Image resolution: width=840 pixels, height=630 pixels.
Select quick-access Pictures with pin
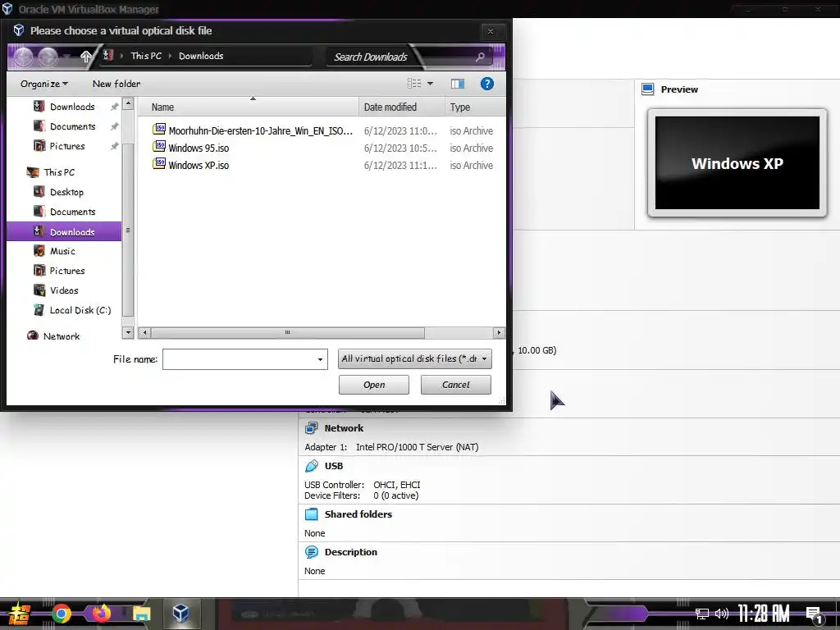(x=67, y=146)
